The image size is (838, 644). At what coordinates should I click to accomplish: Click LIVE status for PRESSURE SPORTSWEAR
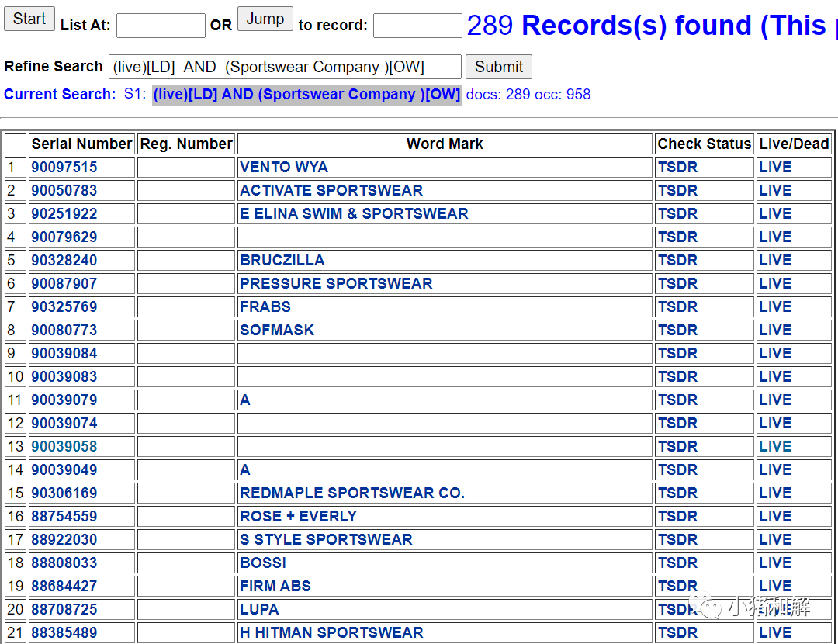click(775, 283)
